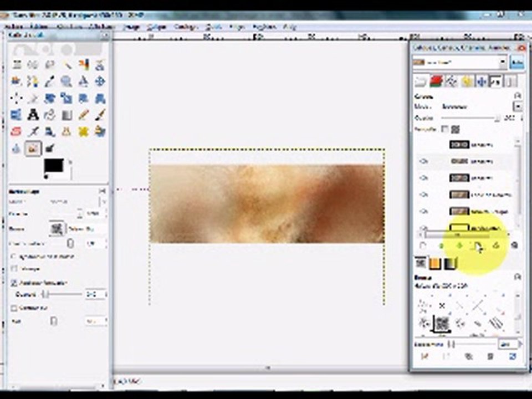The width and height of the screenshot is (532, 399).
Task: Open the tool options Mode dropdown
Action: 78,202
